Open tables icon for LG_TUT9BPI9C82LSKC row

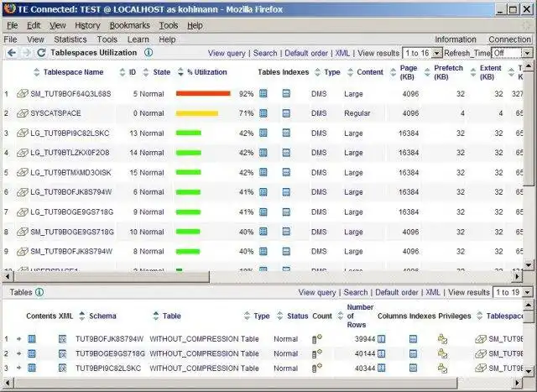[x=263, y=133]
